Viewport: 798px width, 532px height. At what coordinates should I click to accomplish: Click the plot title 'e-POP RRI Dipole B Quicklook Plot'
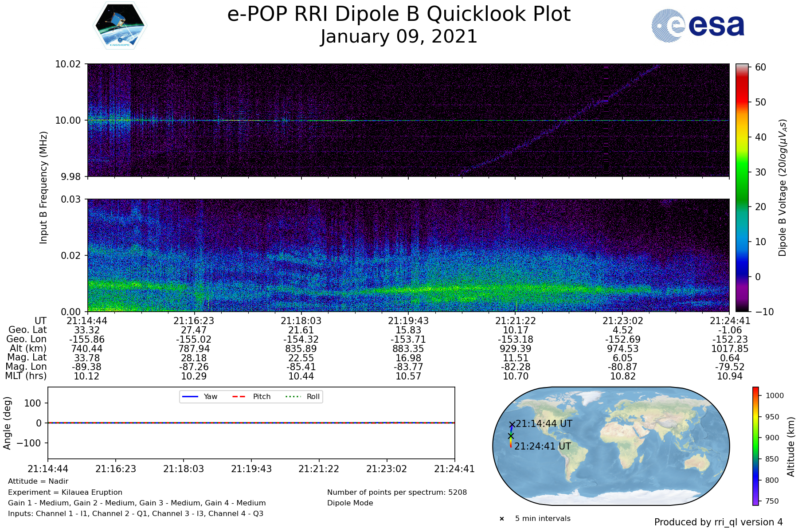click(399, 14)
